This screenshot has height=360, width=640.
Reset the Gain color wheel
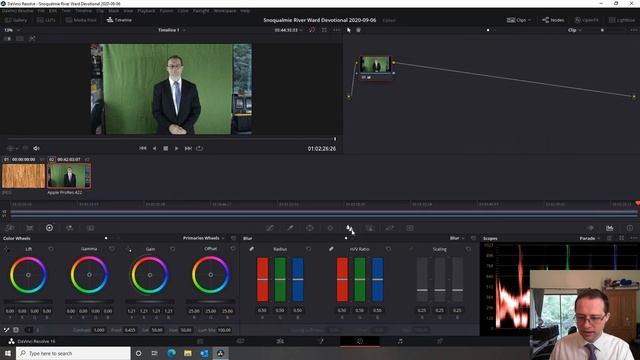tap(172, 249)
